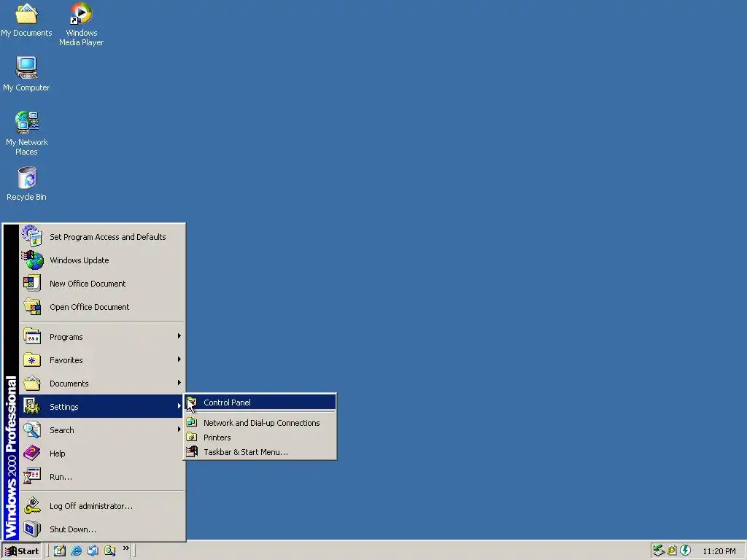Viewport: 747px width, 560px height.
Task: Open the My Documents desktop icon
Action: [x=26, y=20]
